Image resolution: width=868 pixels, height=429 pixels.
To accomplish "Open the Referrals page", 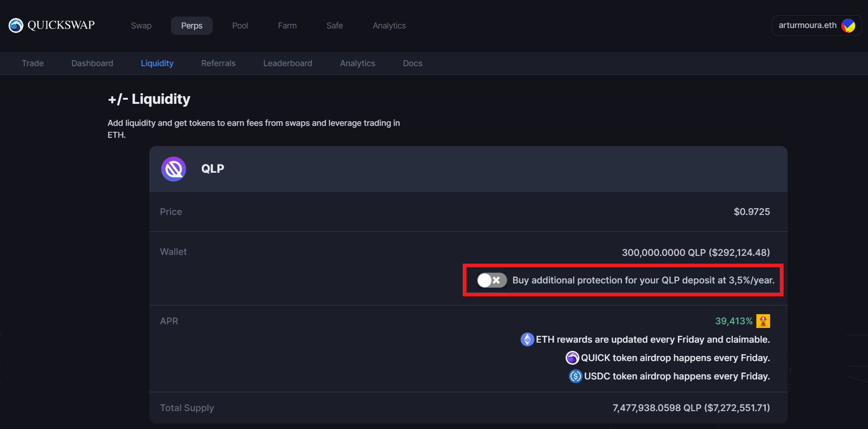I will [x=218, y=63].
